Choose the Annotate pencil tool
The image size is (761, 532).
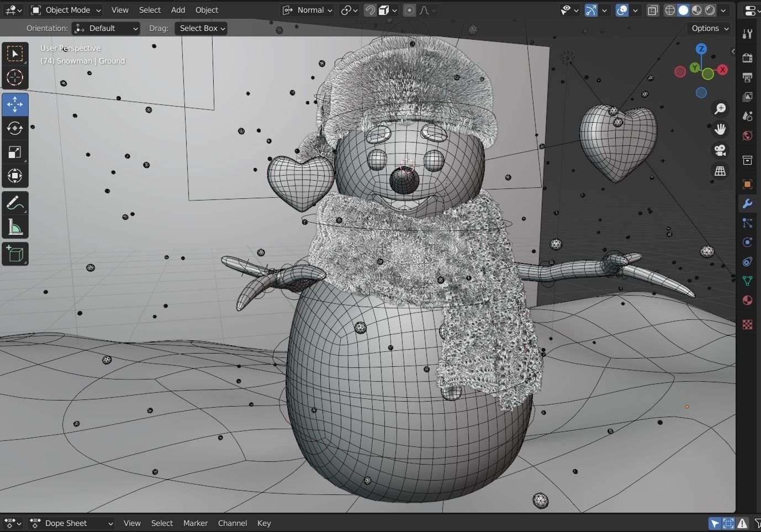[15, 203]
